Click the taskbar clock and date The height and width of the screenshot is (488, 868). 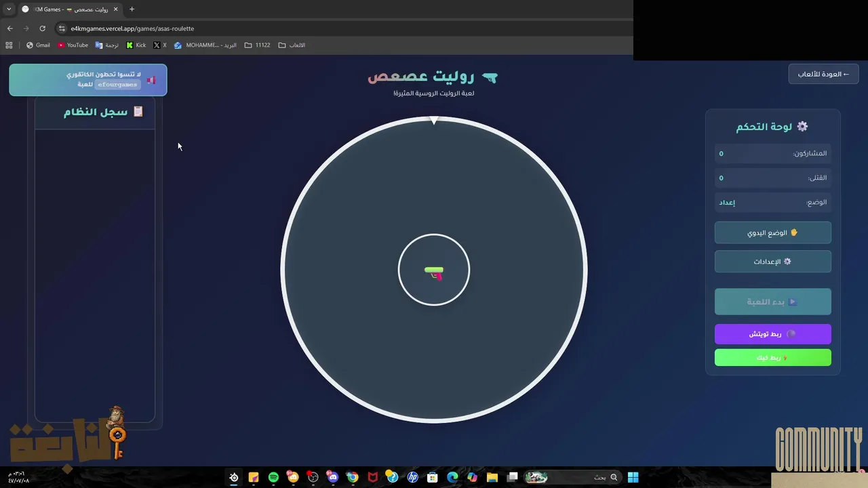(18, 477)
